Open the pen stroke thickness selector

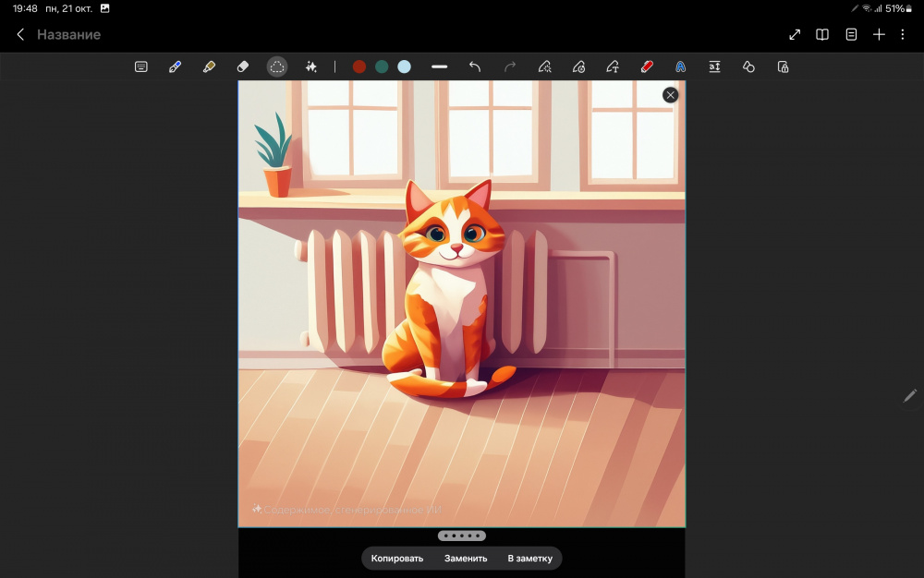[x=439, y=66]
